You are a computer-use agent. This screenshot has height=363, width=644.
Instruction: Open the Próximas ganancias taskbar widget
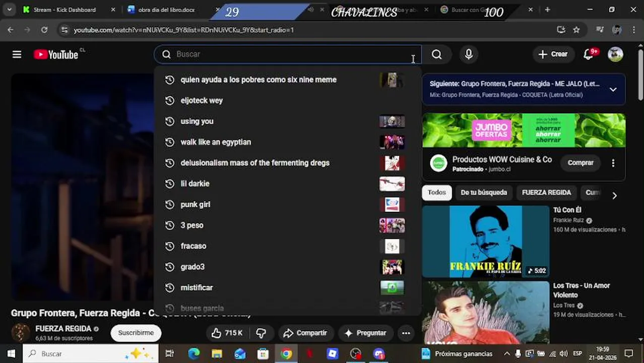[458, 353]
